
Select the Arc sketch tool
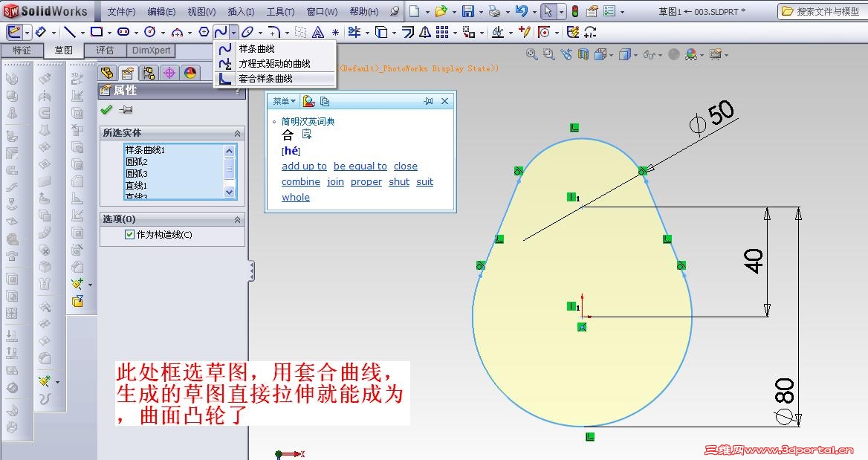pos(177,32)
